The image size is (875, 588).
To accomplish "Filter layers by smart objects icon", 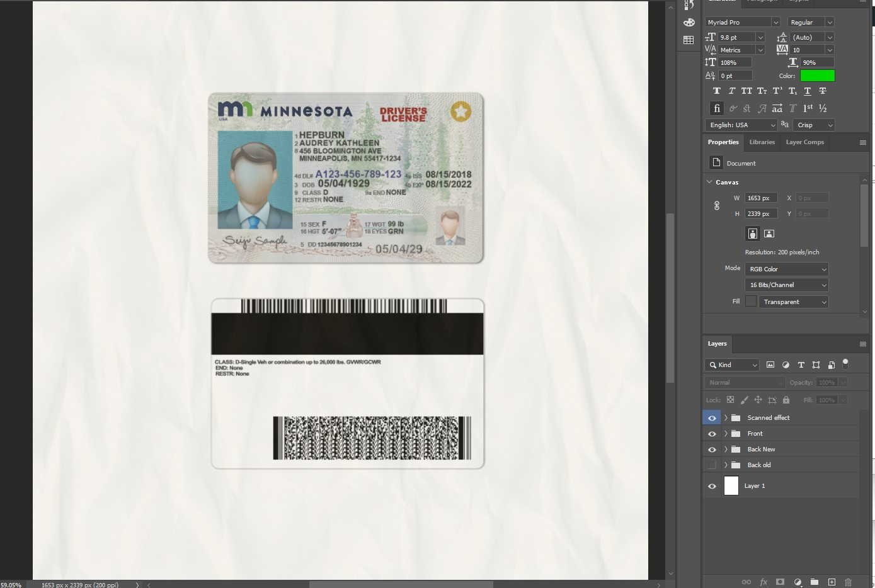I will tap(831, 365).
